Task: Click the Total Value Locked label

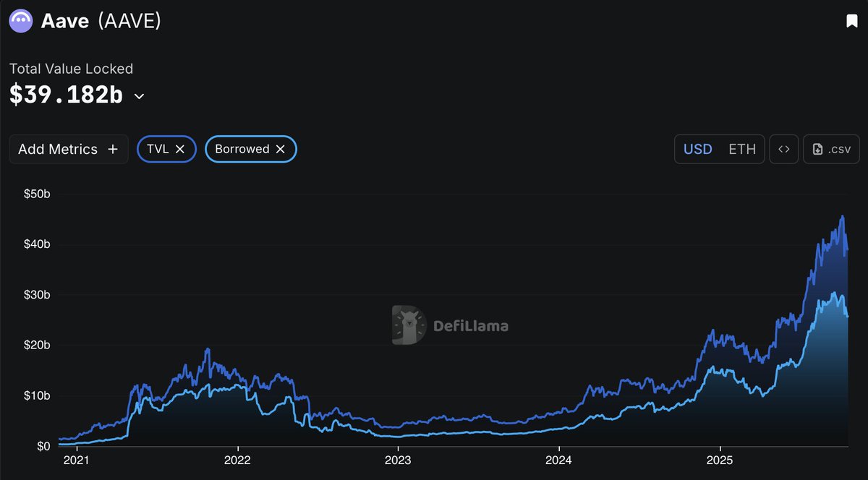Action: click(x=71, y=69)
